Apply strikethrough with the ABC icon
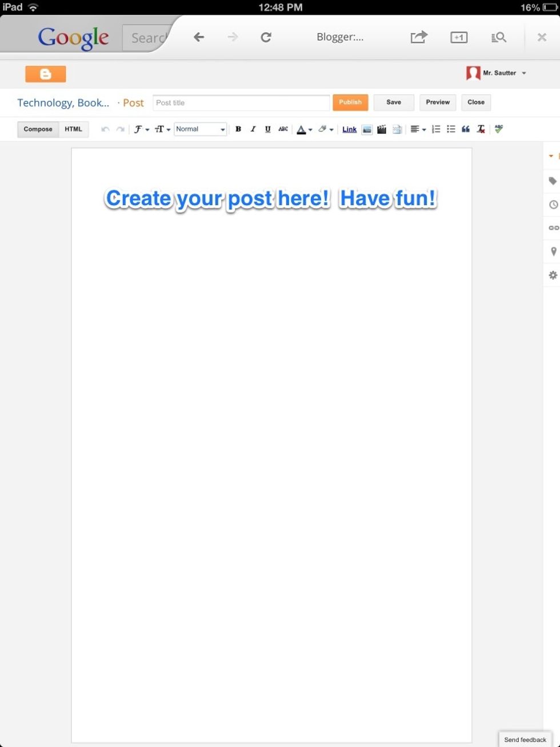Viewport: 560px width, 747px height. 283,129
